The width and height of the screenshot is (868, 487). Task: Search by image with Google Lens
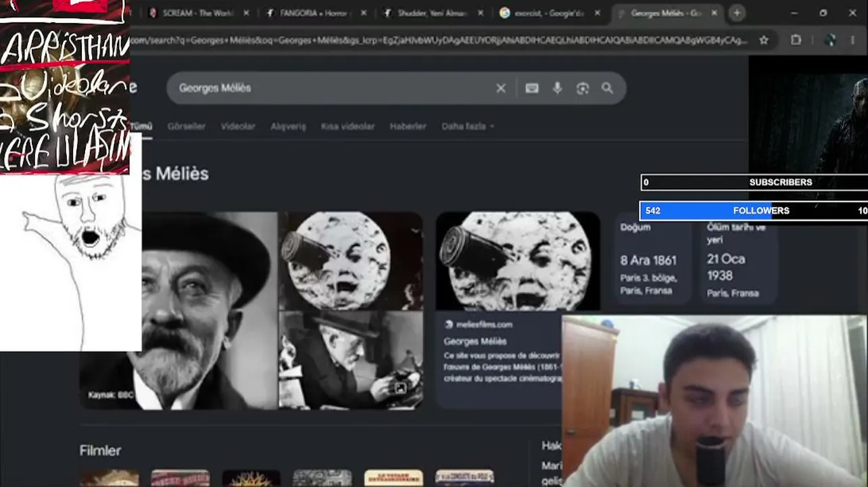582,88
